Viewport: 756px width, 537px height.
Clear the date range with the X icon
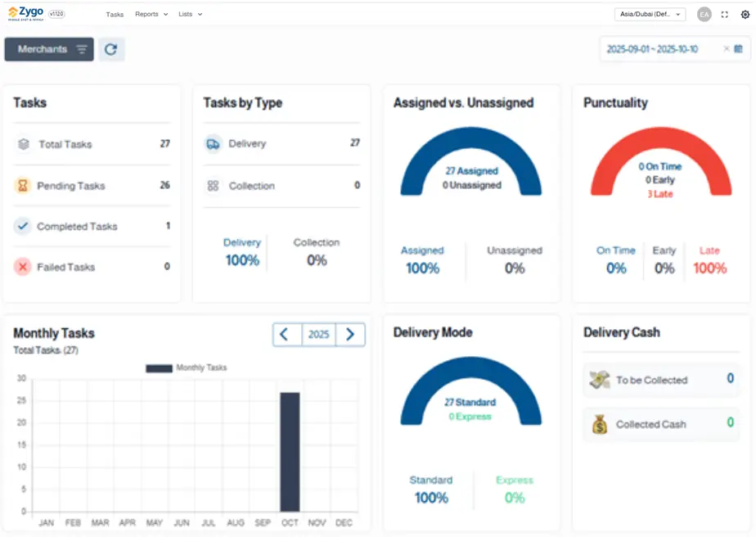pos(726,49)
